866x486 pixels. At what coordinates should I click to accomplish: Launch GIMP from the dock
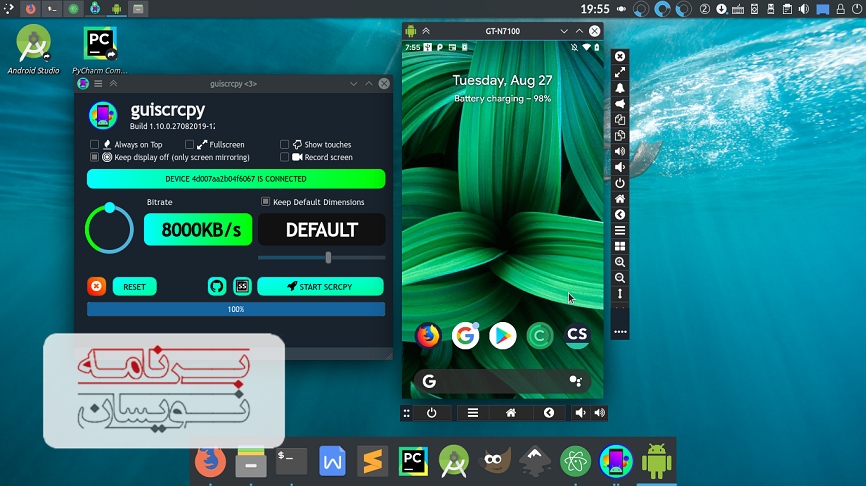(494, 461)
